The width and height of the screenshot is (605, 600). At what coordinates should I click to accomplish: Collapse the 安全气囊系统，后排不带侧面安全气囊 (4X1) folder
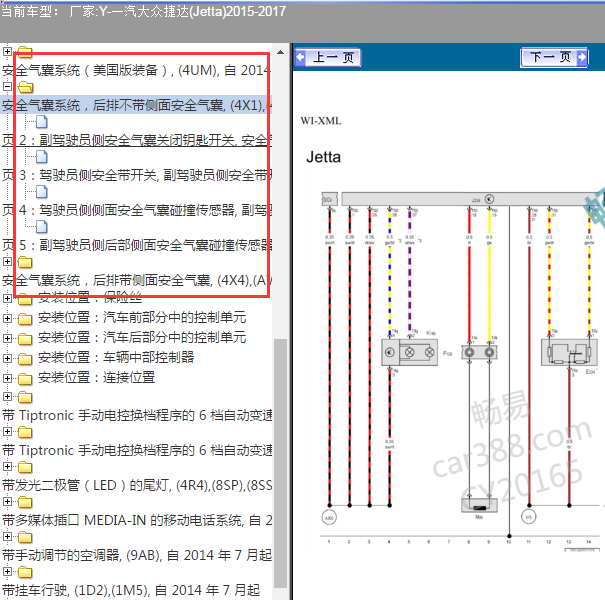pos(7,86)
